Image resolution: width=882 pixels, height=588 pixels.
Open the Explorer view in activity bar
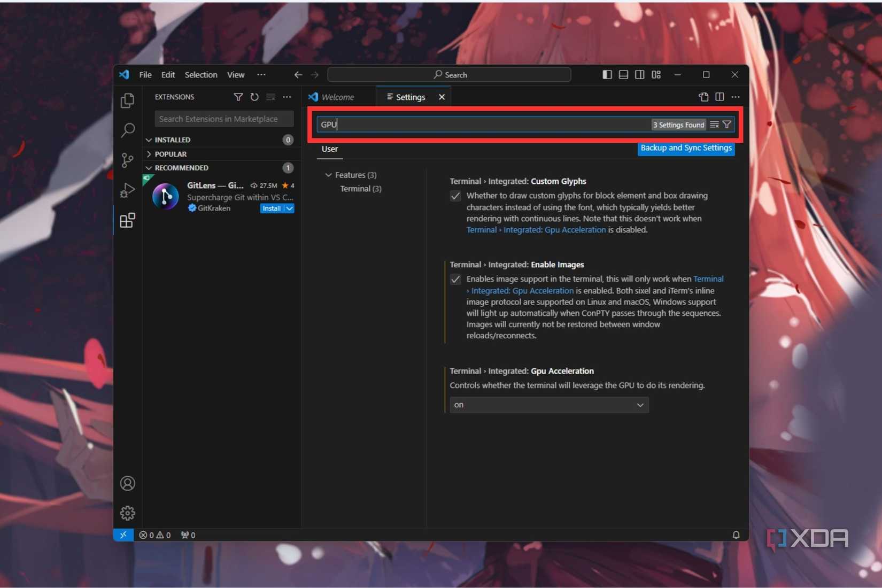pos(127,100)
